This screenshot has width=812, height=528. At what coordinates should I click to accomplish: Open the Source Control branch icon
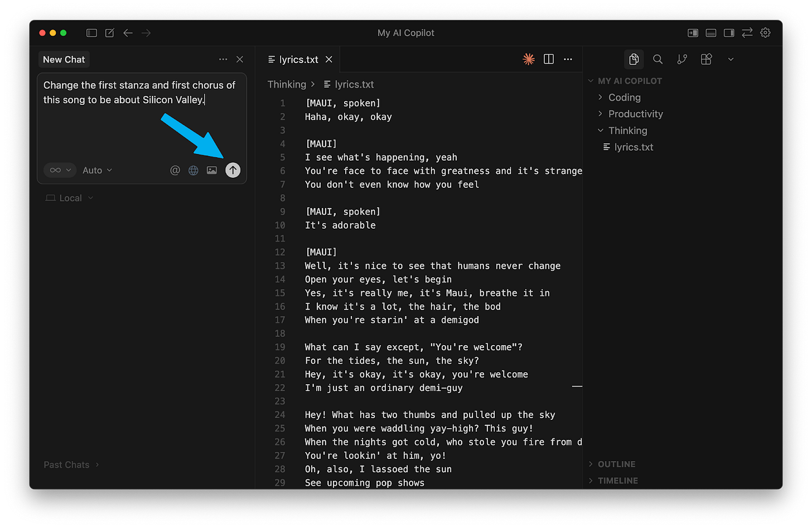tap(682, 59)
